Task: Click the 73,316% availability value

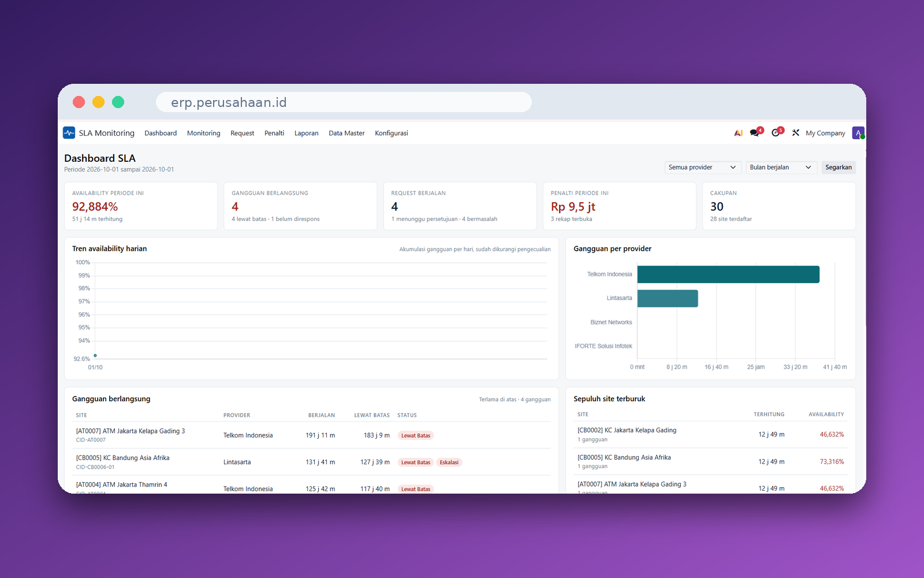Action: coord(832,462)
